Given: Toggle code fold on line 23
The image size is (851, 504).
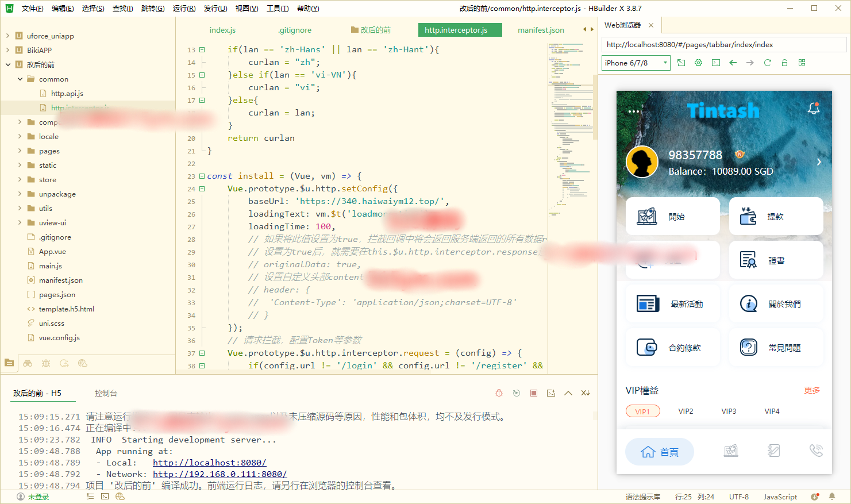Looking at the screenshot, I should coord(202,176).
